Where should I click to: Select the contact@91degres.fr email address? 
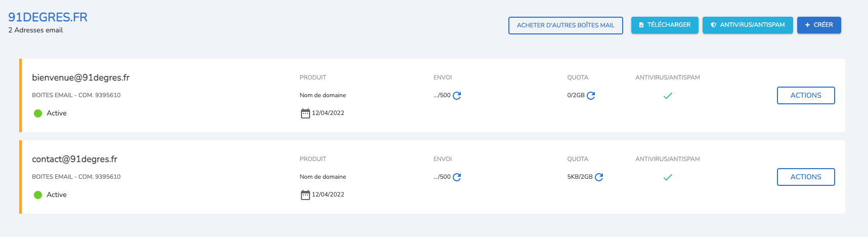[74, 159]
